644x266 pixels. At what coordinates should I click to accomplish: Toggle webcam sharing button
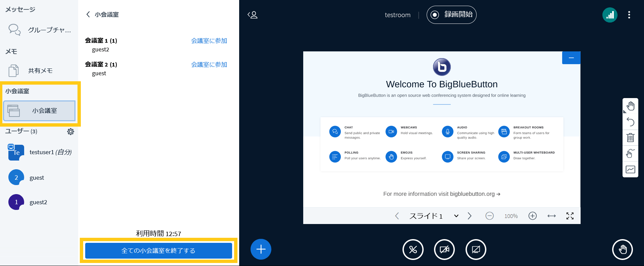tap(444, 250)
